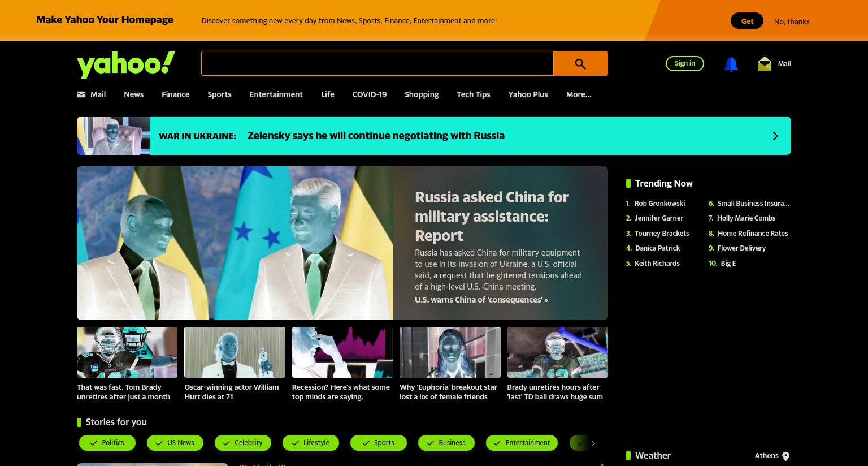The width and height of the screenshot is (868, 466).
Task: Open Mail via envelope icon top right
Action: pos(765,63)
